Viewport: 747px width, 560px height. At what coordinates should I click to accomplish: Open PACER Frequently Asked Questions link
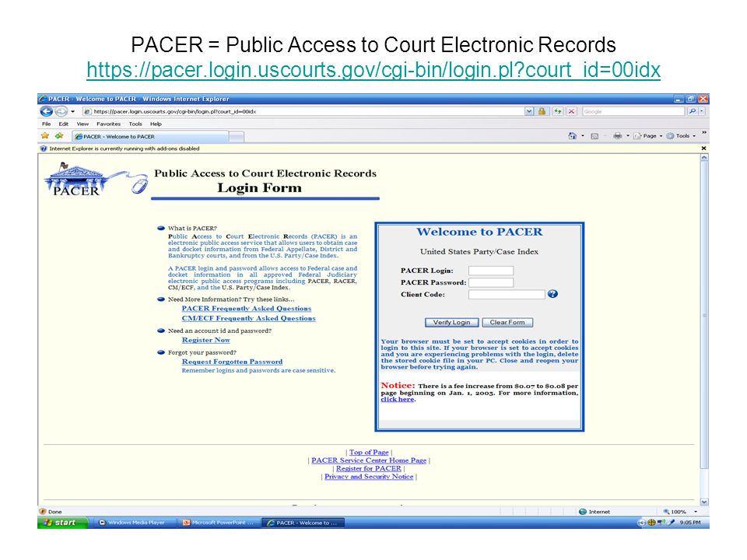[x=247, y=309]
